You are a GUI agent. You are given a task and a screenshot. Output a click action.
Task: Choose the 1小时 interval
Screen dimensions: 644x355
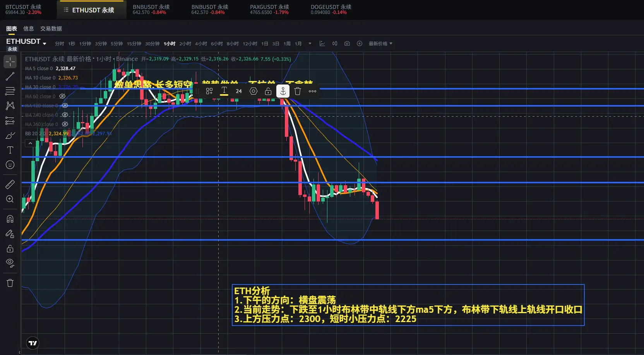pos(170,44)
